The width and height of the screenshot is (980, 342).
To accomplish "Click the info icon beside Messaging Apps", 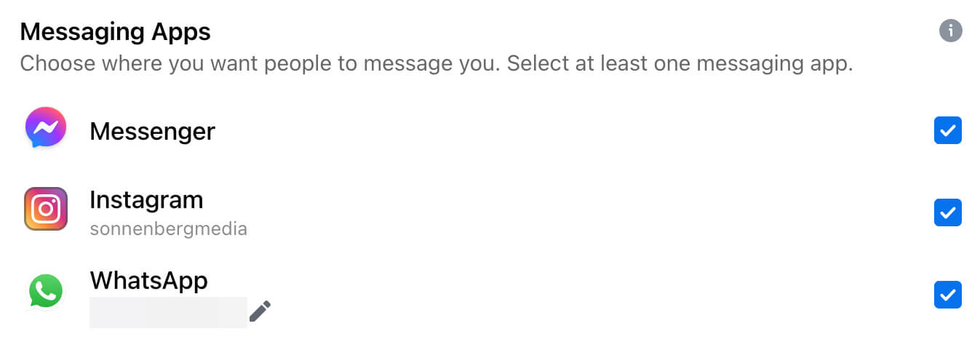I will [950, 31].
